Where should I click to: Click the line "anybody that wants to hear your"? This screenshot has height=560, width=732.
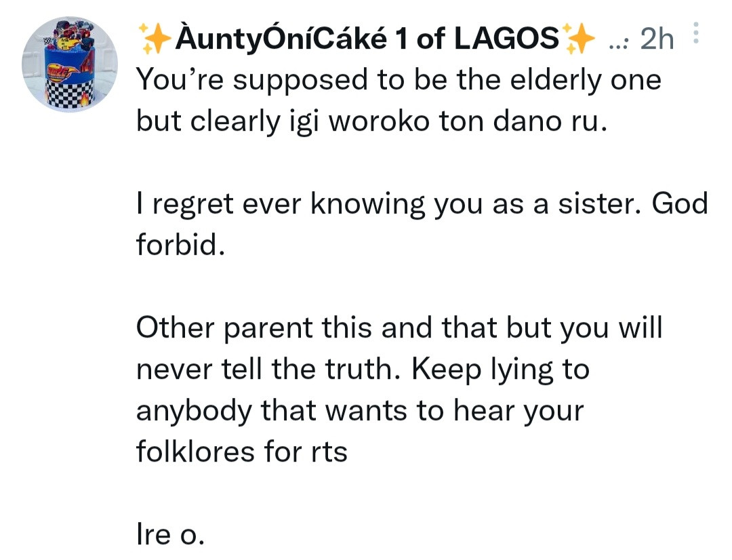tap(360, 410)
